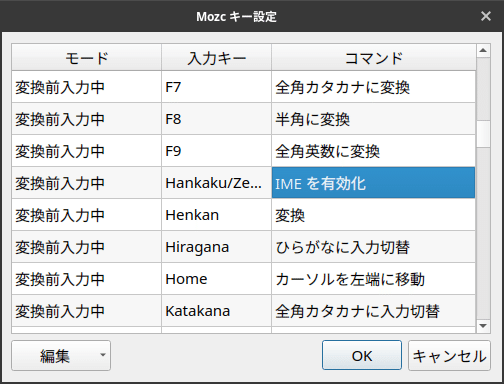This screenshot has height=384, width=504.
Task: Sort by the コマンド column header
Action: tap(374, 57)
